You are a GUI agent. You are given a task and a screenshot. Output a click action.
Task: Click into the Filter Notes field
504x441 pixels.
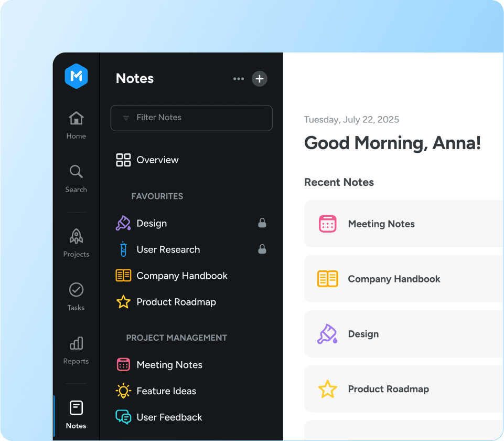pyautogui.click(x=191, y=118)
